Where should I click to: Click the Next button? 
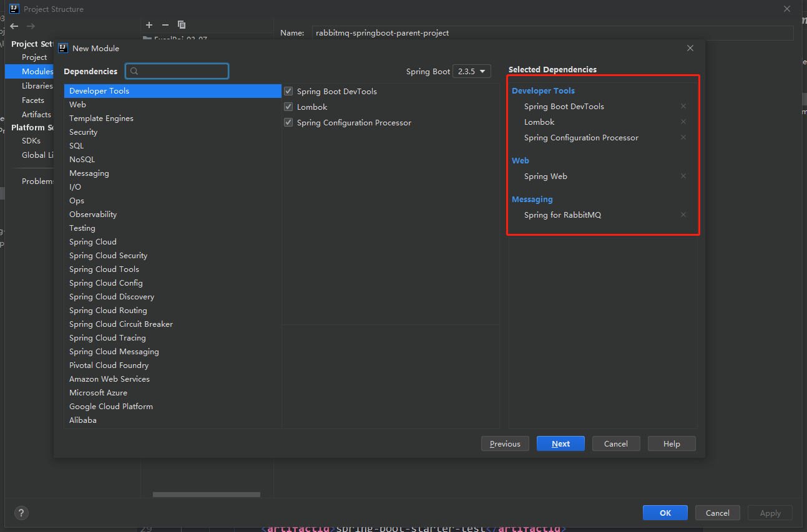(x=560, y=444)
